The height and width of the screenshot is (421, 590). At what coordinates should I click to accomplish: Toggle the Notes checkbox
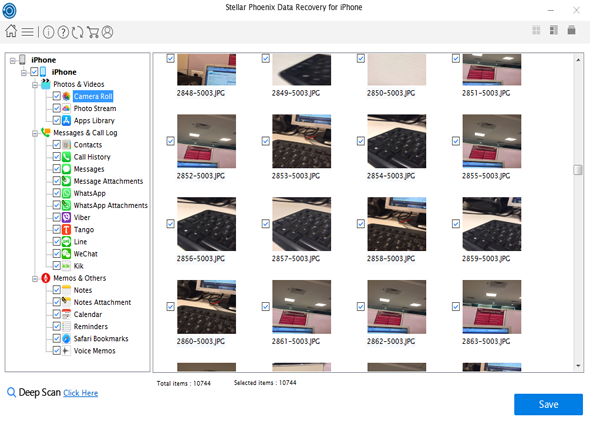[x=56, y=290]
